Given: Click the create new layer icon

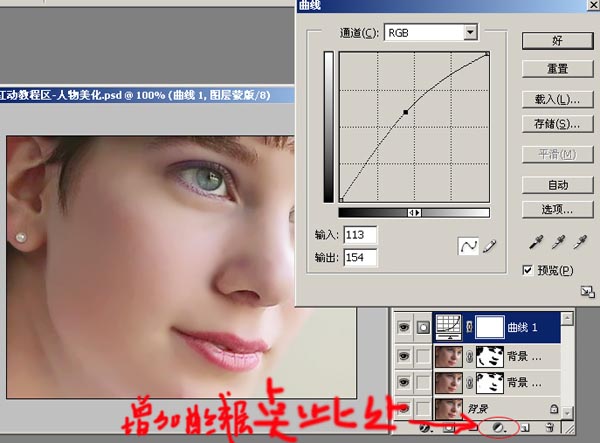Looking at the screenshot, I should coord(525,428).
